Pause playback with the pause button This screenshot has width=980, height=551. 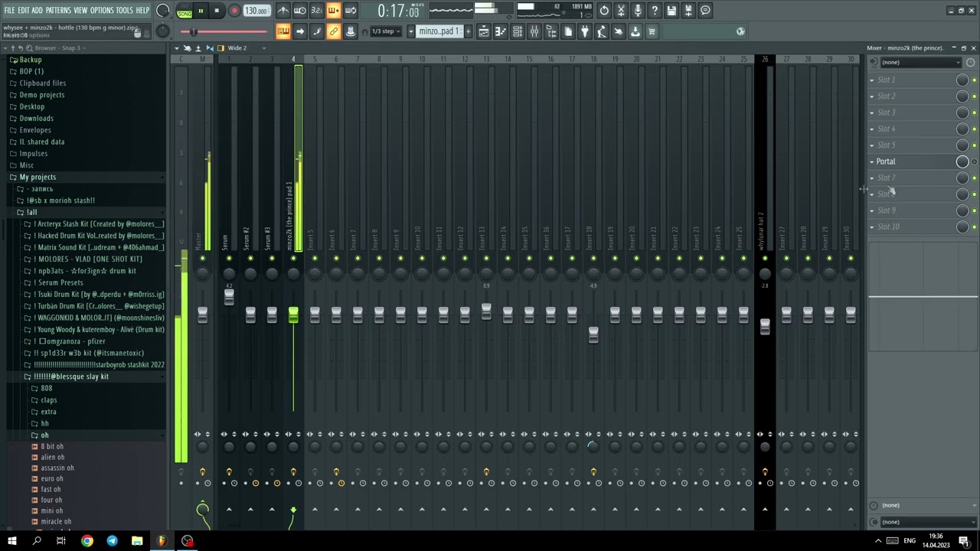coord(201,11)
